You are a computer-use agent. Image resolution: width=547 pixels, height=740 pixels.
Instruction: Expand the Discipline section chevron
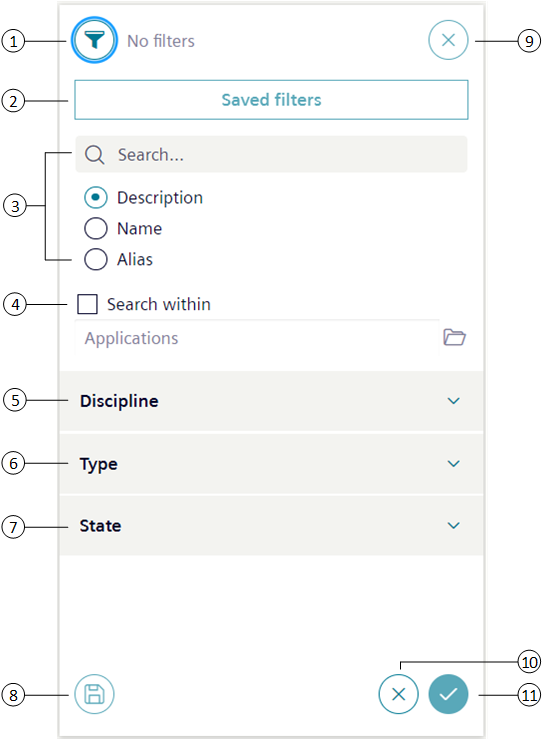pyautogui.click(x=454, y=401)
